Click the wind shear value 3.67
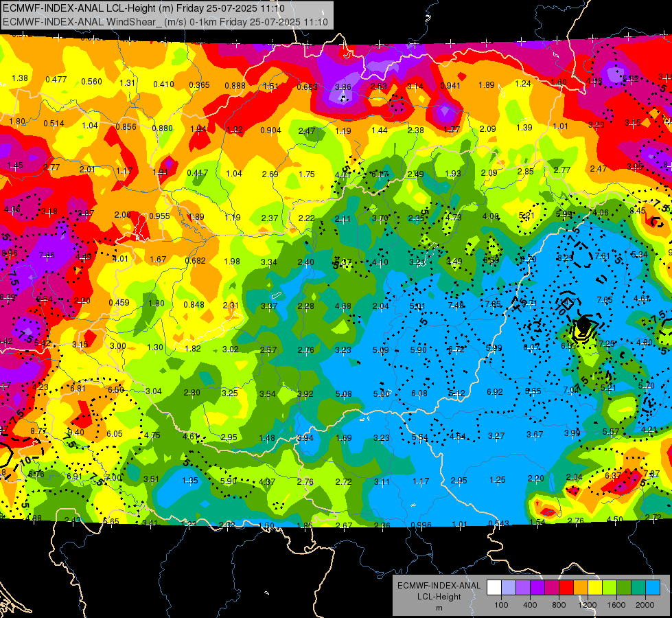Image resolution: width=672 pixels, height=618 pixels. [x=535, y=435]
